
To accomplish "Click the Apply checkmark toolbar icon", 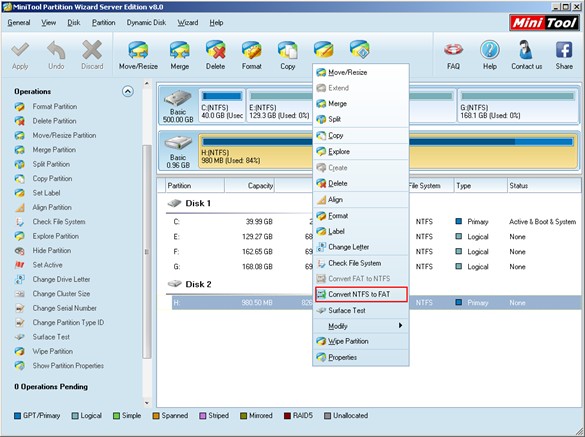I will tap(20, 50).
